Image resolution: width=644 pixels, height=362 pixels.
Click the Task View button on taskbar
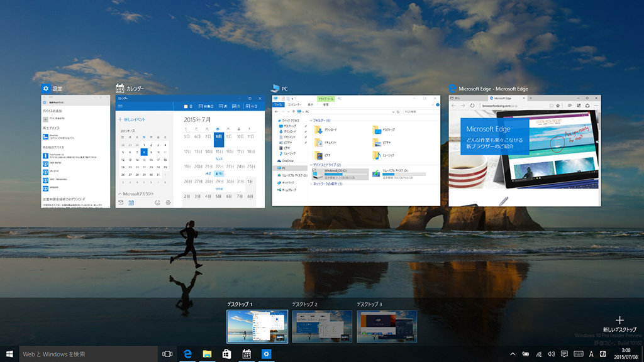[167, 354]
